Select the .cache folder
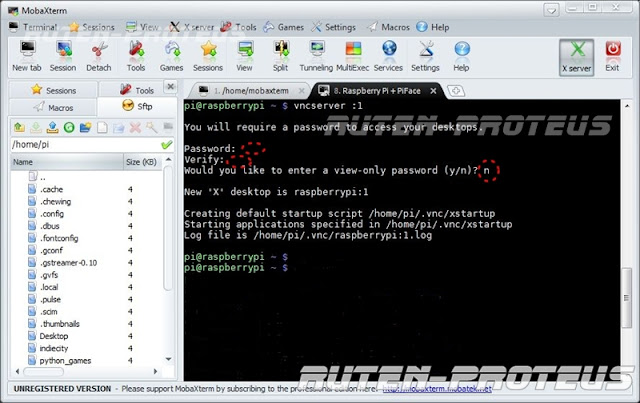 coord(45,189)
